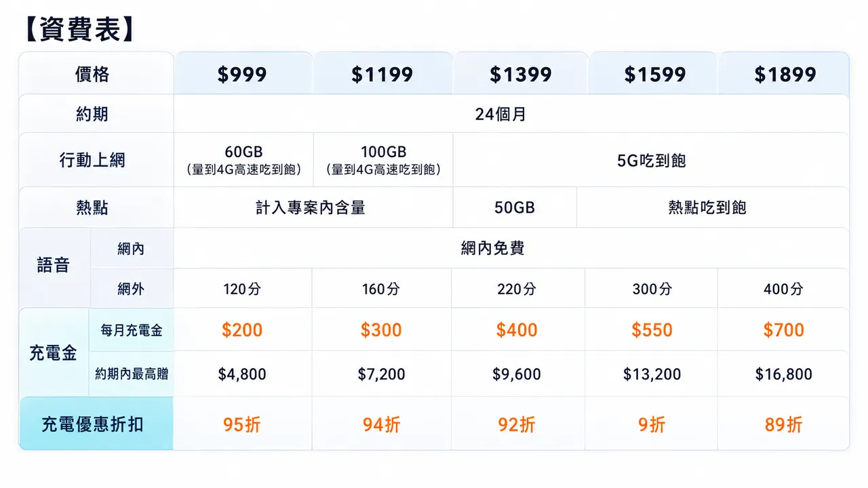This screenshot has height=488, width=868.
Task: Pick the $1899 plan header cell
Action: (784, 73)
